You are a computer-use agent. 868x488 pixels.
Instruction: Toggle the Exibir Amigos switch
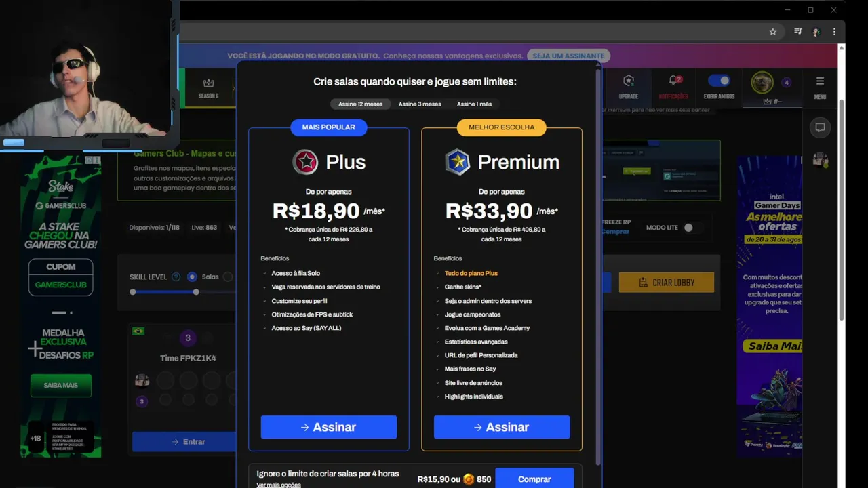click(x=719, y=81)
